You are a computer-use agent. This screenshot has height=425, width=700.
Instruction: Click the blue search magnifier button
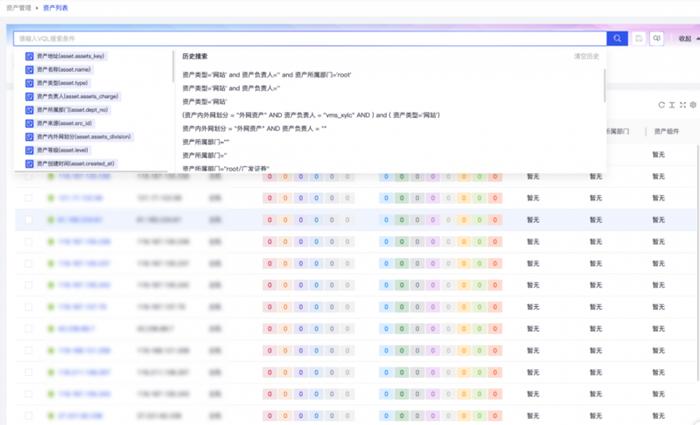[619, 38]
